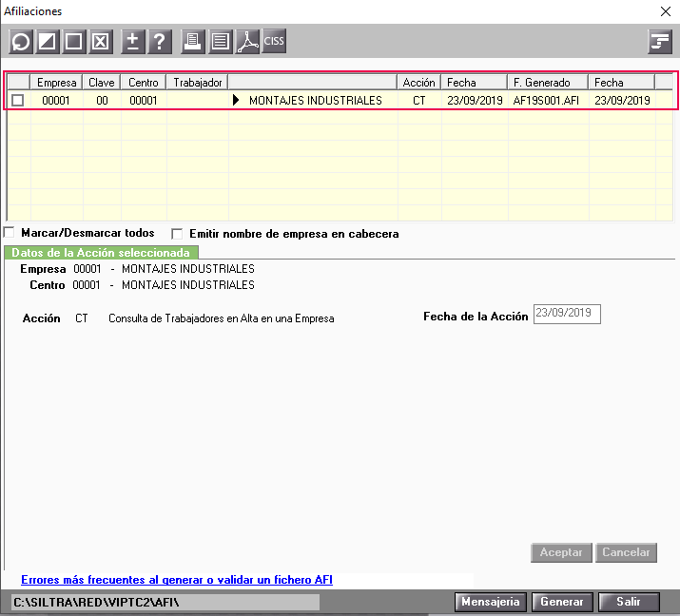Click the Salir button
680x616 pixels.
pyautogui.click(x=629, y=602)
